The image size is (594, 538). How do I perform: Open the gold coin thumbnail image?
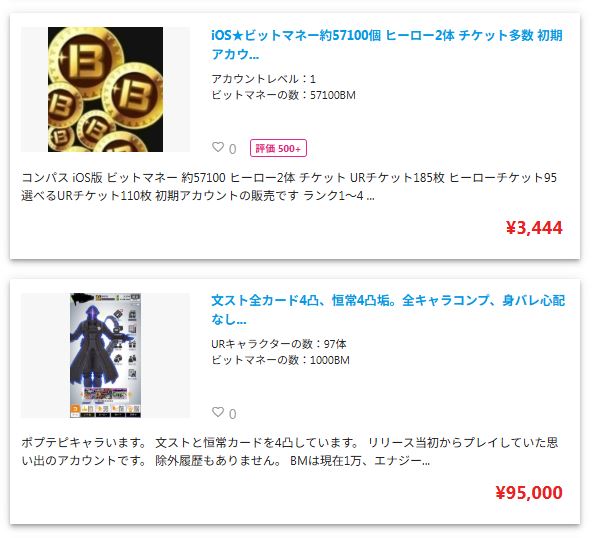tap(105, 89)
